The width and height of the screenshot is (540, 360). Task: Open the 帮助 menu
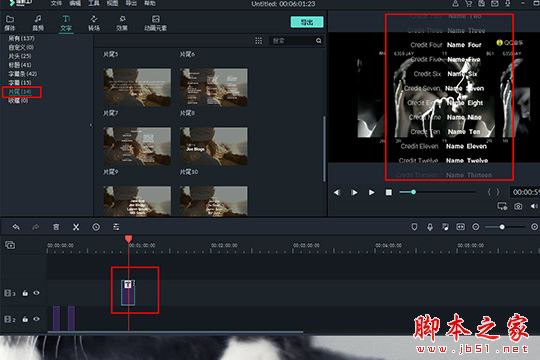pos(150,3)
